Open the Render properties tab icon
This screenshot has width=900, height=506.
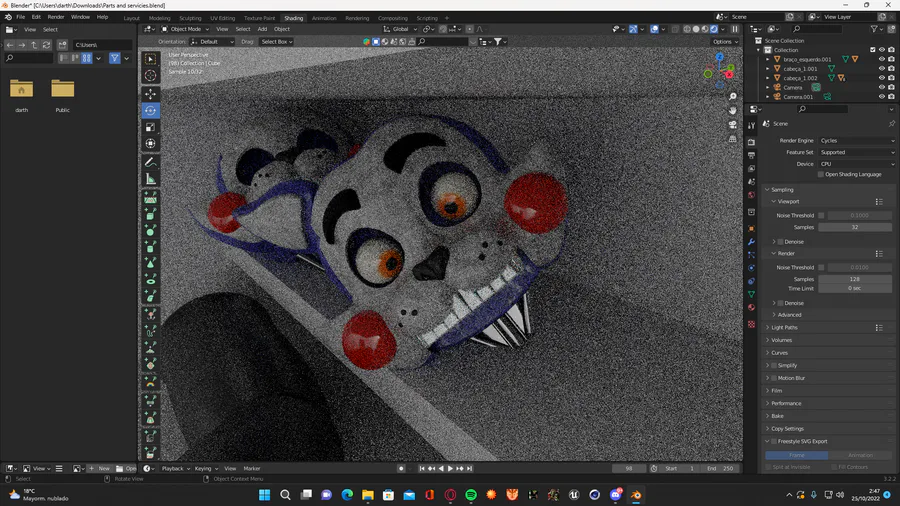click(x=751, y=142)
